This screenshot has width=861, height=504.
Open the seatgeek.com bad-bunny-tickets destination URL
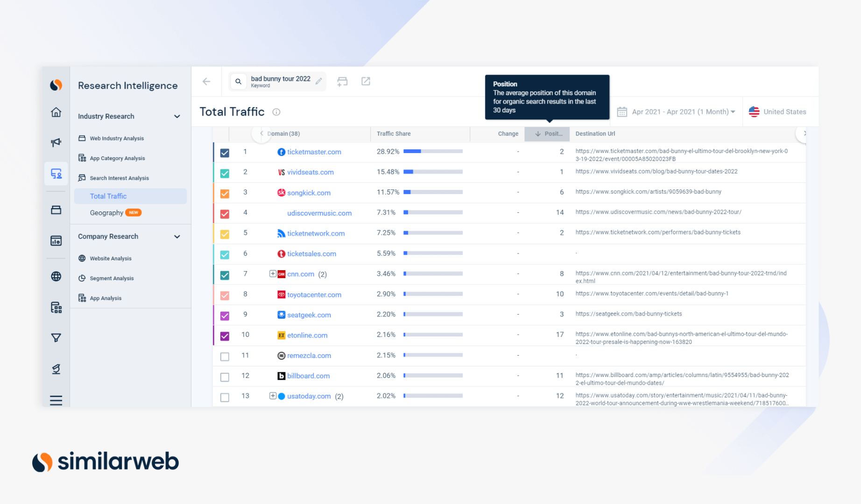click(x=628, y=314)
